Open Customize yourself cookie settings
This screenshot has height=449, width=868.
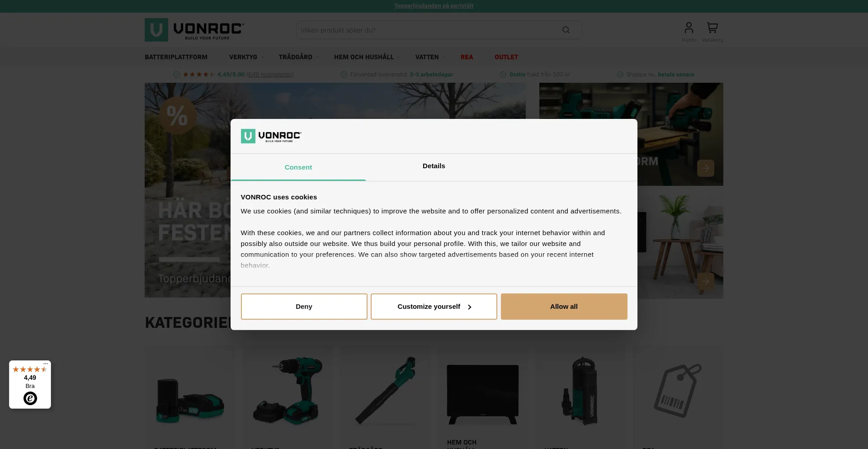434,307
